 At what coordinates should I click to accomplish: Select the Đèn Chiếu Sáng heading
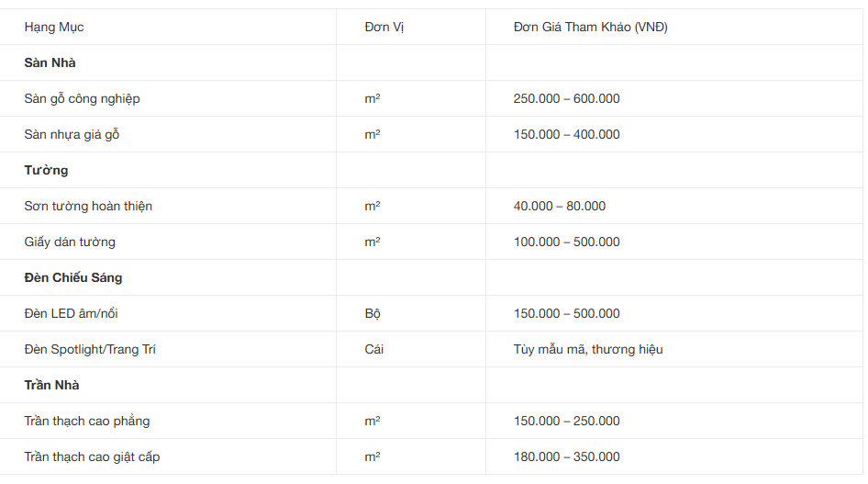73,277
